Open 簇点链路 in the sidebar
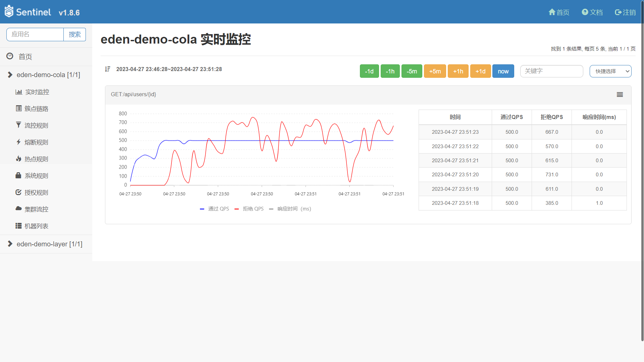644x362 pixels. (x=36, y=109)
